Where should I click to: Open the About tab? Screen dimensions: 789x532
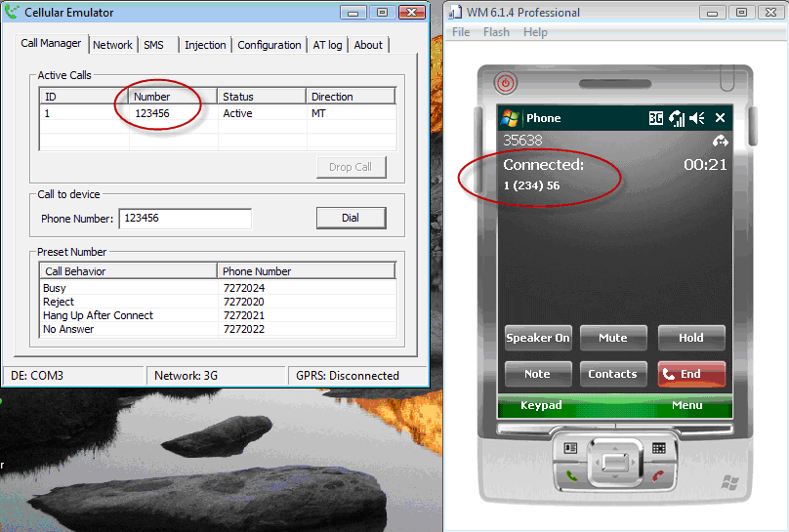click(x=368, y=45)
